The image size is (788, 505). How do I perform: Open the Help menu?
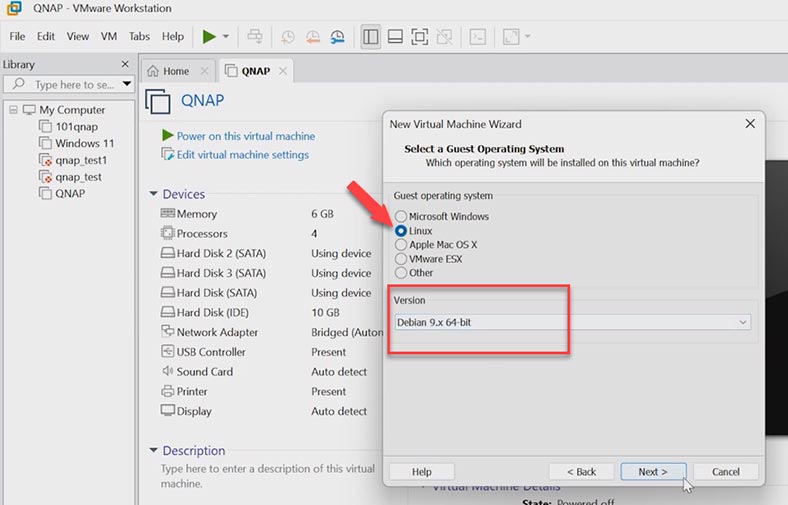172,36
